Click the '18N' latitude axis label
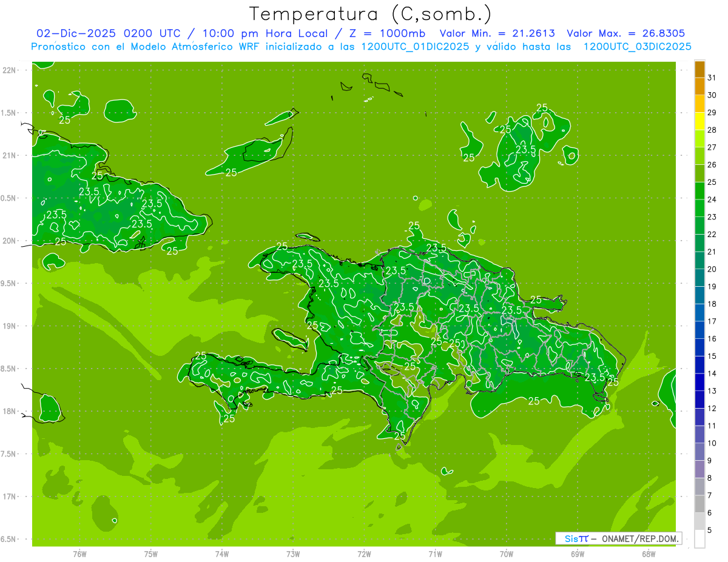 pyautogui.click(x=9, y=411)
